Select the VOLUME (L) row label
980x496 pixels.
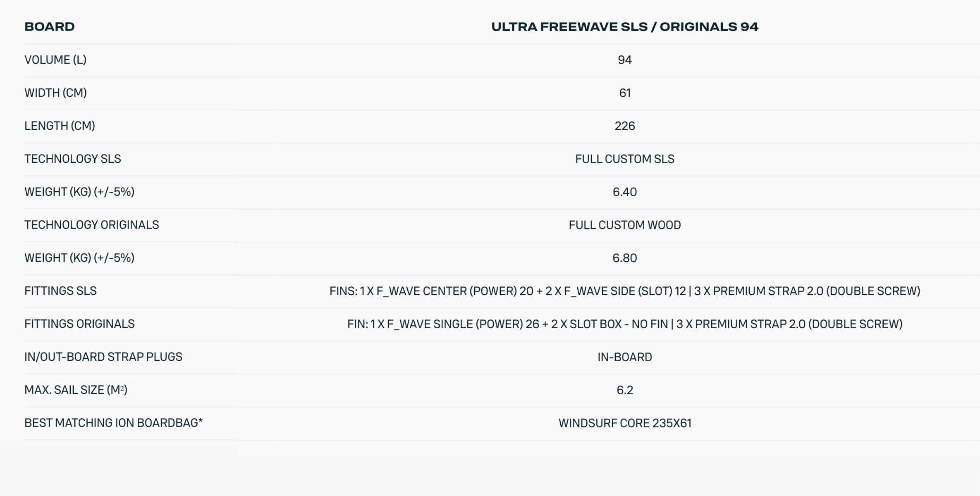pyautogui.click(x=55, y=60)
